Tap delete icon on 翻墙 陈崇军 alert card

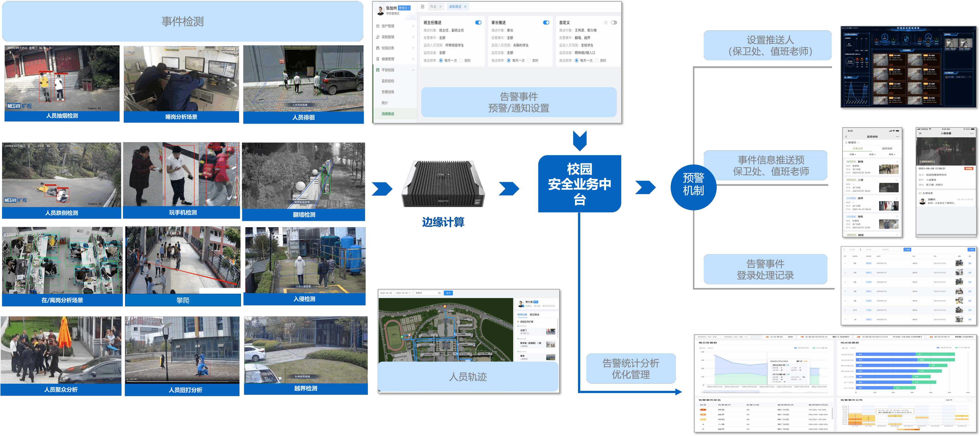(897, 162)
